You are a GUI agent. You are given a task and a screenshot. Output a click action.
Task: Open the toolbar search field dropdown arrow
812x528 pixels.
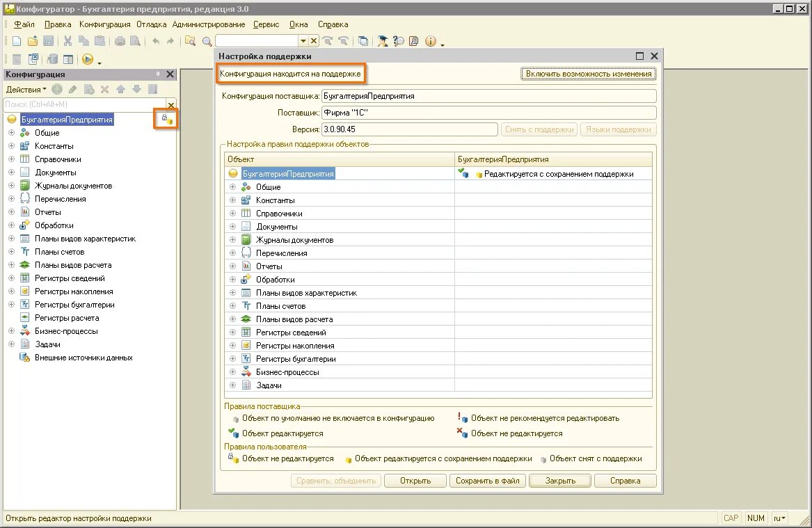303,41
